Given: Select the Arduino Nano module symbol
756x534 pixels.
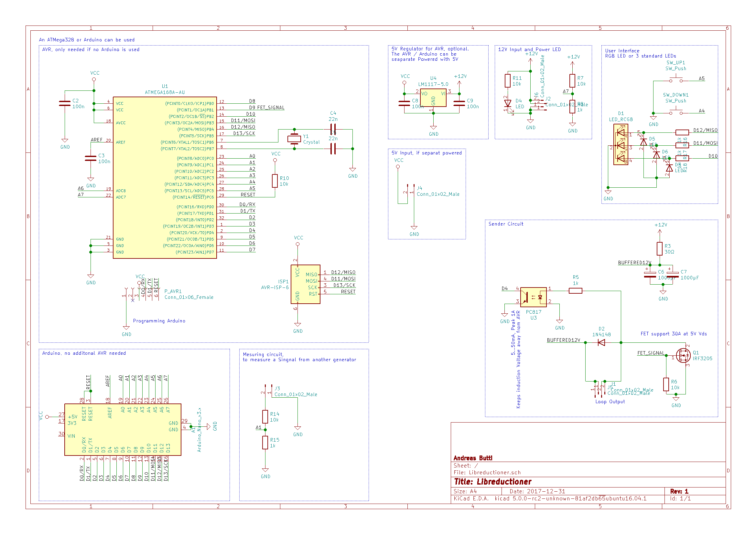Looking at the screenshot, I should [123, 429].
